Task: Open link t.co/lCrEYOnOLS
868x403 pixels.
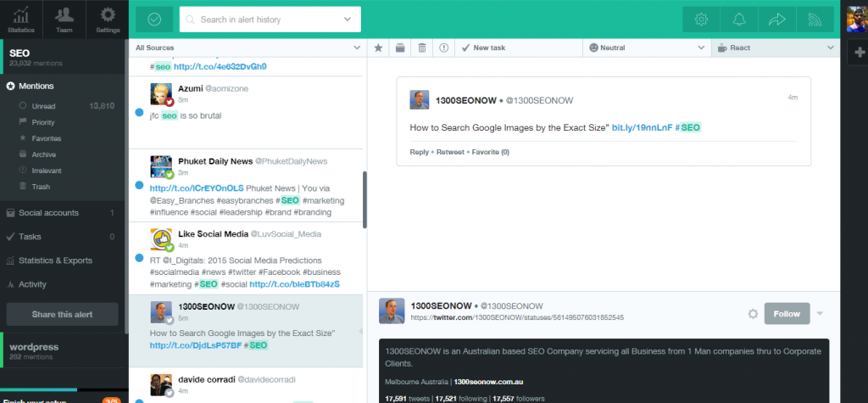Action: point(197,188)
